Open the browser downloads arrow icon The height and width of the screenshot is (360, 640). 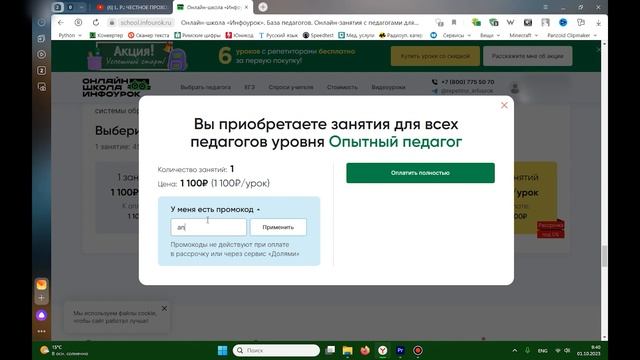tap(598, 23)
